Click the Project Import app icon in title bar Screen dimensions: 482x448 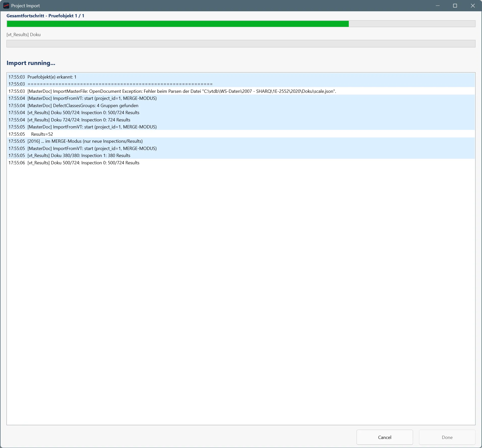(6, 6)
